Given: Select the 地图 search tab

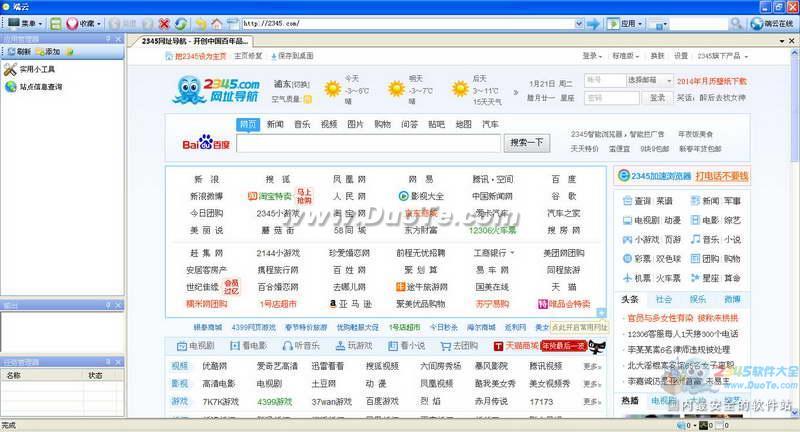Looking at the screenshot, I should (x=463, y=124).
